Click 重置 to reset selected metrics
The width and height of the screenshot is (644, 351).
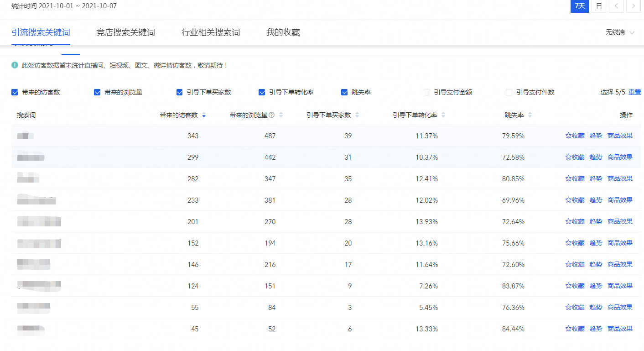tap(635, 92)
